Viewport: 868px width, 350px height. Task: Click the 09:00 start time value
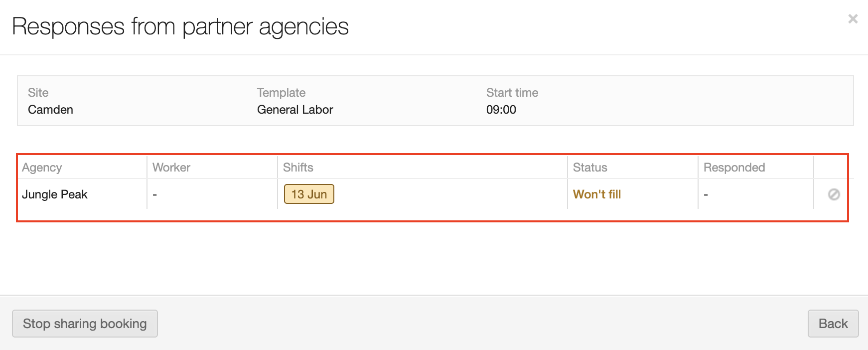[x=501, y=110]
